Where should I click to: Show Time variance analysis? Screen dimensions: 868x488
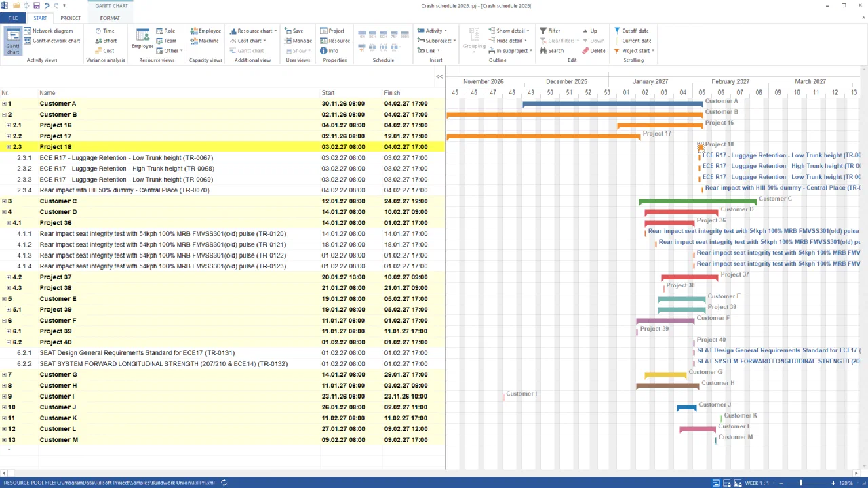click(x=104, y=30)
